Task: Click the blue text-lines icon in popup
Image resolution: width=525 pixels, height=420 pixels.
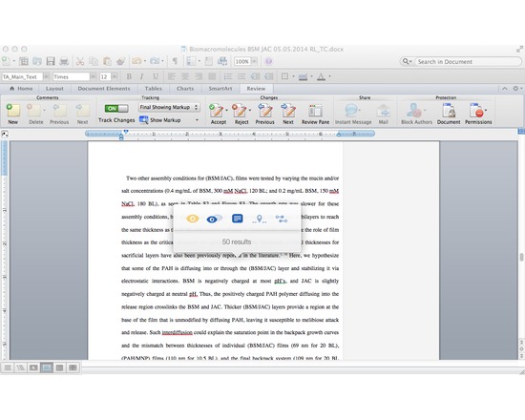Action: tap(238, 219)
